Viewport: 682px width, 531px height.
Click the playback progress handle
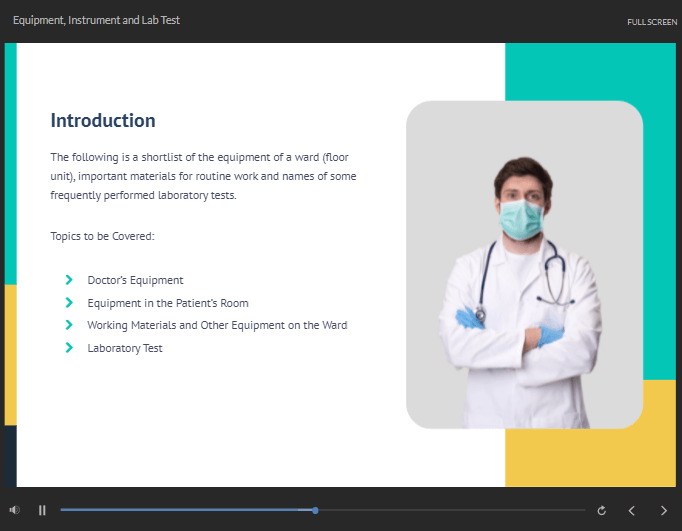coord(315,510)
